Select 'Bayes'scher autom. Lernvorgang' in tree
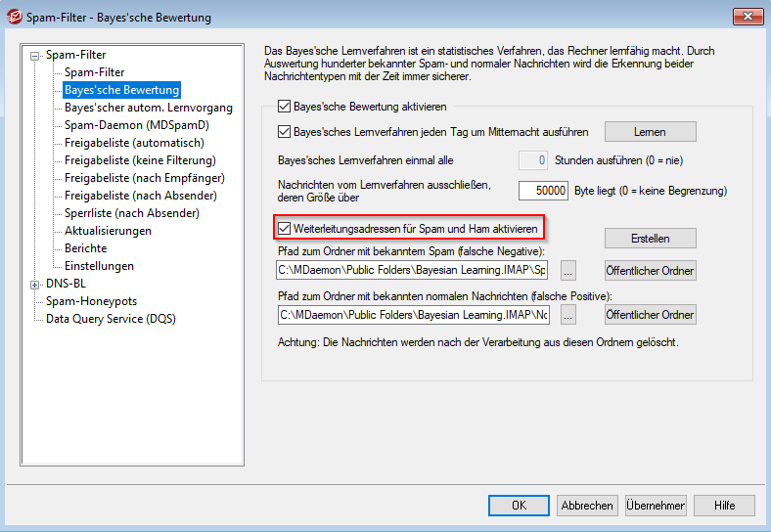 point(148,108)
